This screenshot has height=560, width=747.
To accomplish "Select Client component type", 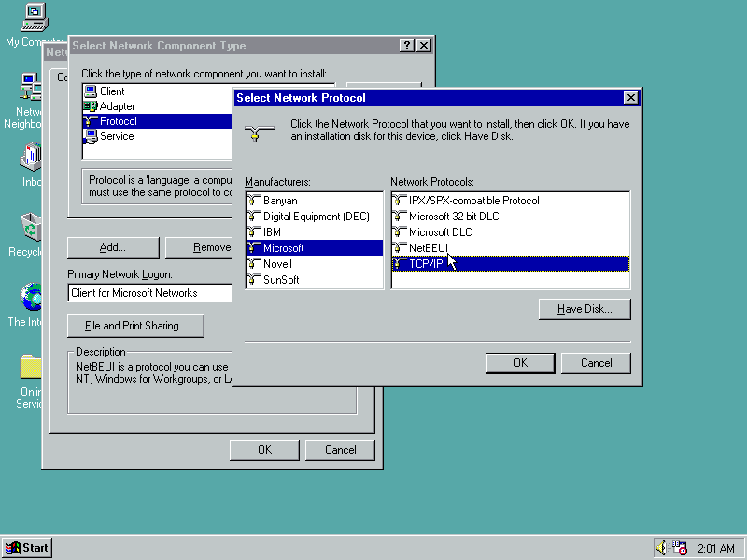I will click(112, 91).
